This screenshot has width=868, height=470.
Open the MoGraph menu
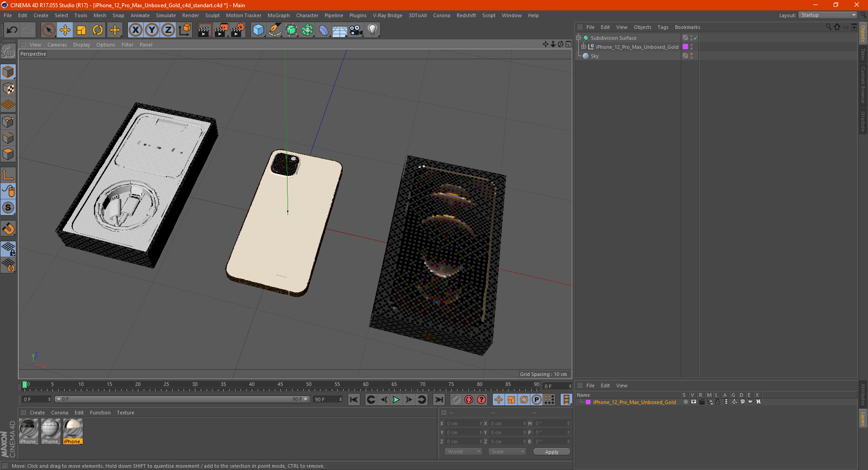click(x=278, y=15)
